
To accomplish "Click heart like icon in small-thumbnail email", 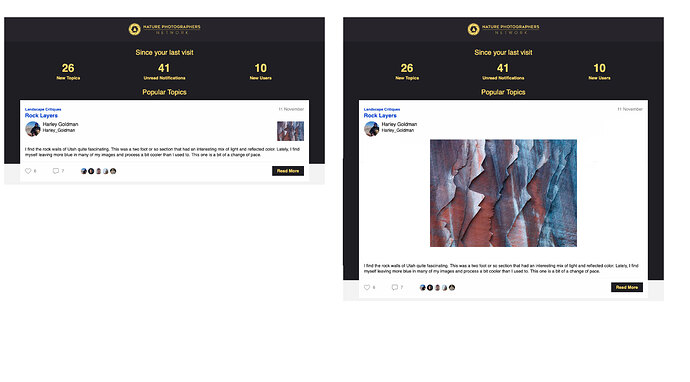I will [x=28, y=171].
